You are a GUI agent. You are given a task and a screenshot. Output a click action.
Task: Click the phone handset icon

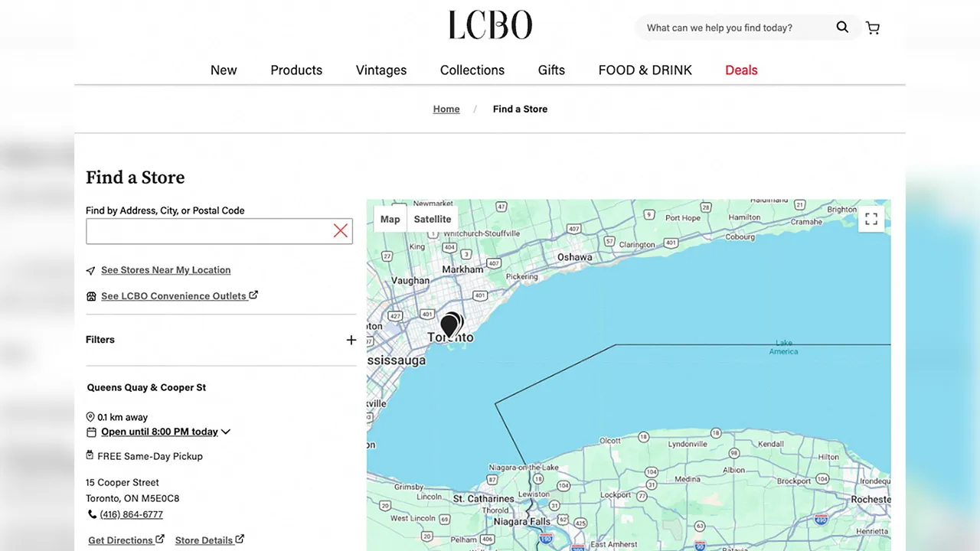(92, 514)
